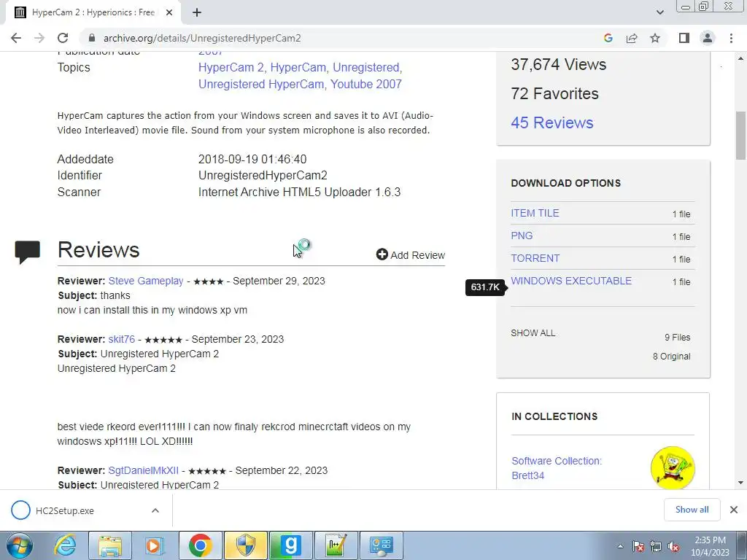Click the Google icon in the address bar

[608, 38]
